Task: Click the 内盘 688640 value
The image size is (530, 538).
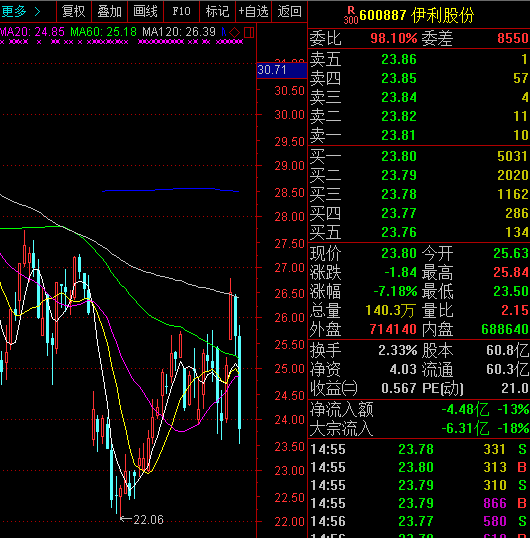Action: coord(505,329)
